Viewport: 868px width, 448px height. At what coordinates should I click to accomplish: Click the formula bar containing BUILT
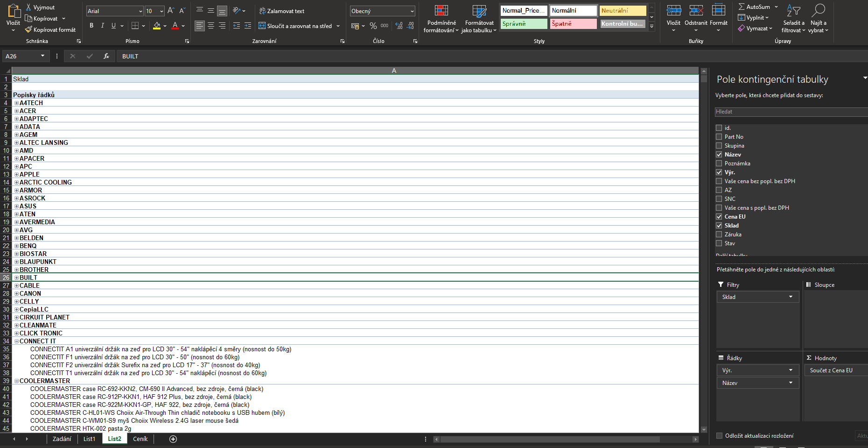pos(492,56)
